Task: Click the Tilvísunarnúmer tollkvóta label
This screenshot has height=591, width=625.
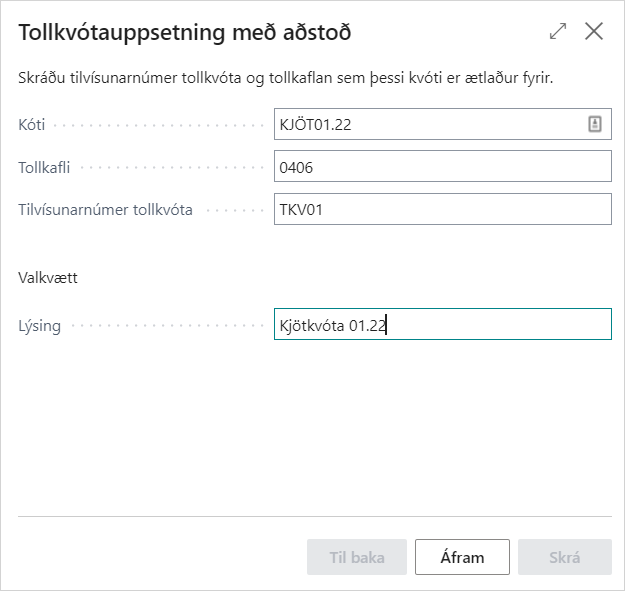Action: pyautogui.click(x=105, y=210)
